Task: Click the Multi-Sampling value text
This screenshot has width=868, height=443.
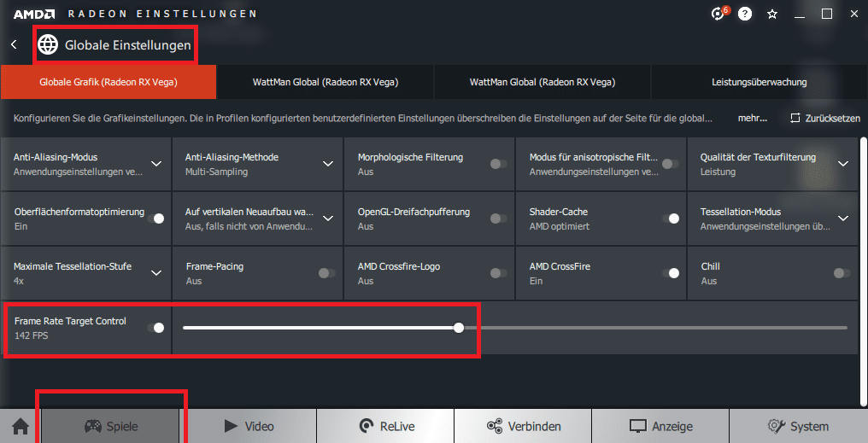Action: click(x=216, y=172)
